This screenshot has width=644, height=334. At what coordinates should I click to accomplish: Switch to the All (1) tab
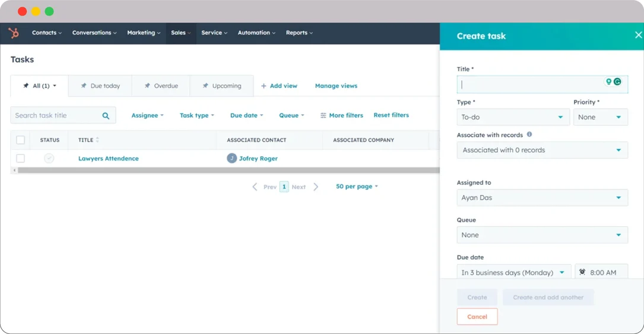[39, 86]
